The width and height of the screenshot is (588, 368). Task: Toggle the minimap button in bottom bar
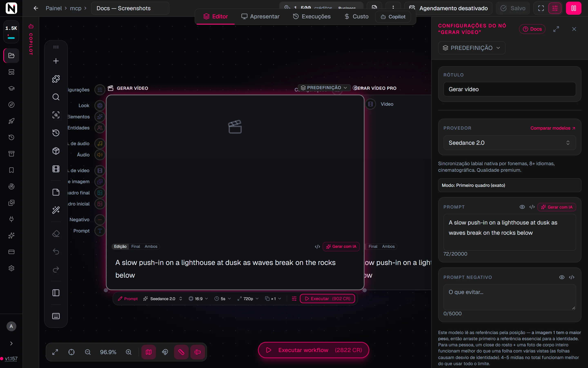[149, 352]
